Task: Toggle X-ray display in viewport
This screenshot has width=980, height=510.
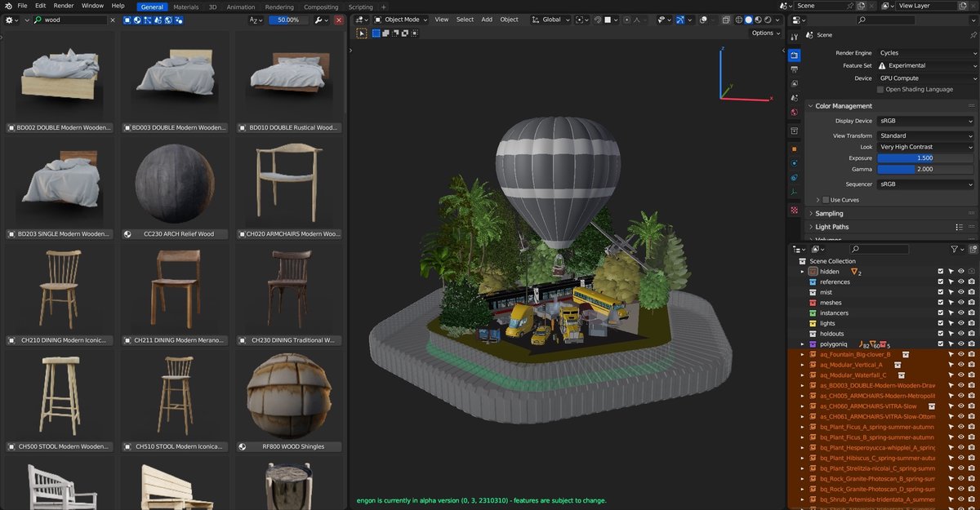Action: point(726,20)
